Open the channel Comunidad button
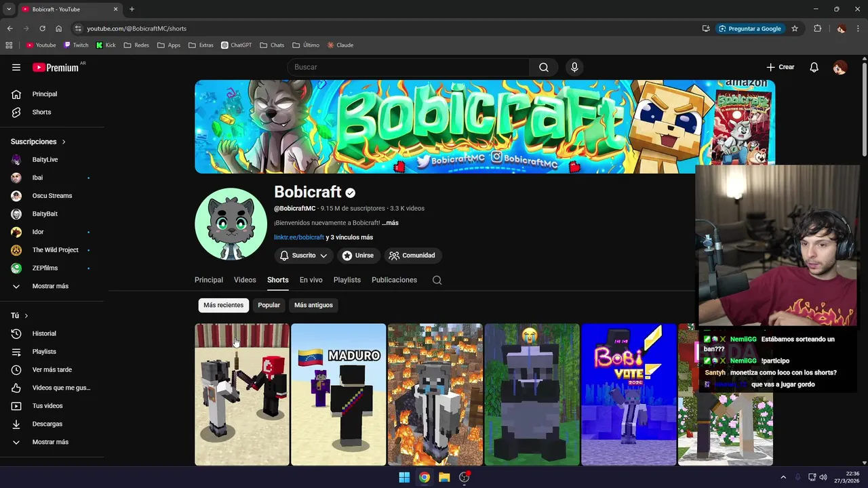The width and height of the screenshot is (868, 488). pyautogui.click(x=412, y=256)
